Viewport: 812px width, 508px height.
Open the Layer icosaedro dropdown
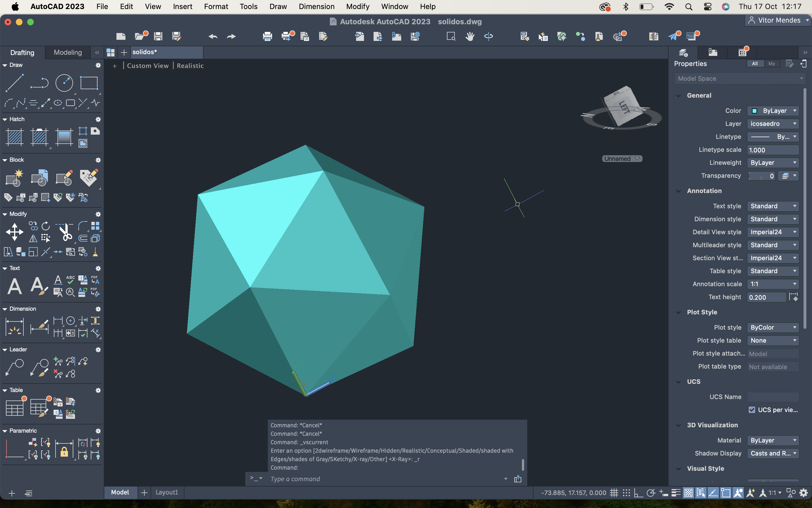pos(773,124)
